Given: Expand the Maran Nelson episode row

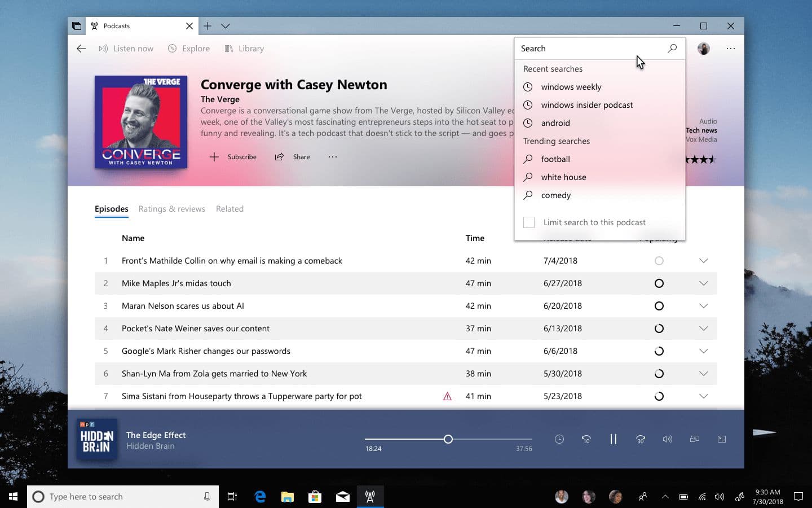Looking at the screenshot, I should tap(704, 306).
